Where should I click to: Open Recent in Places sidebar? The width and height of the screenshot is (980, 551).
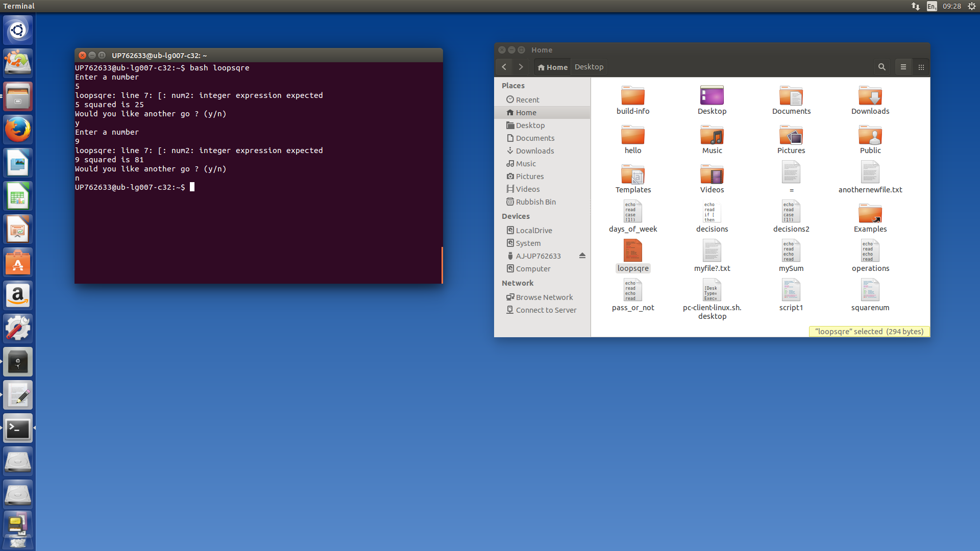[x=542, y=100]
